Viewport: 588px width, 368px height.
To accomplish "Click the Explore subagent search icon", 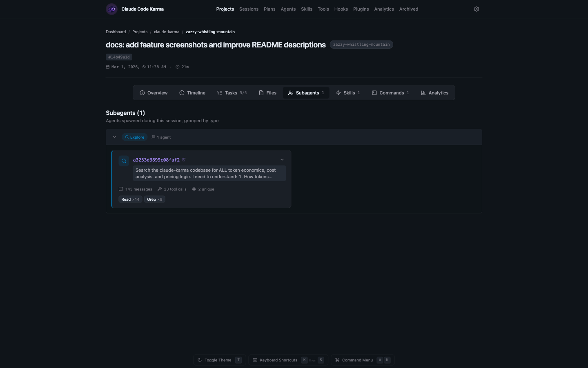I will (124, 161).
